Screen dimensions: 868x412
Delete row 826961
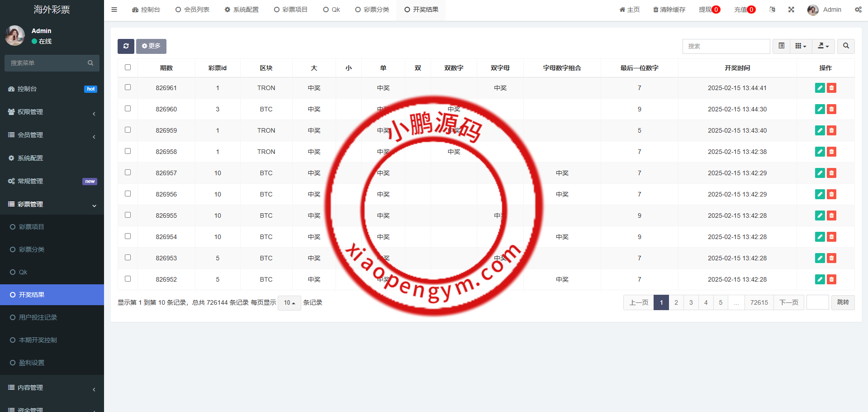831,88
